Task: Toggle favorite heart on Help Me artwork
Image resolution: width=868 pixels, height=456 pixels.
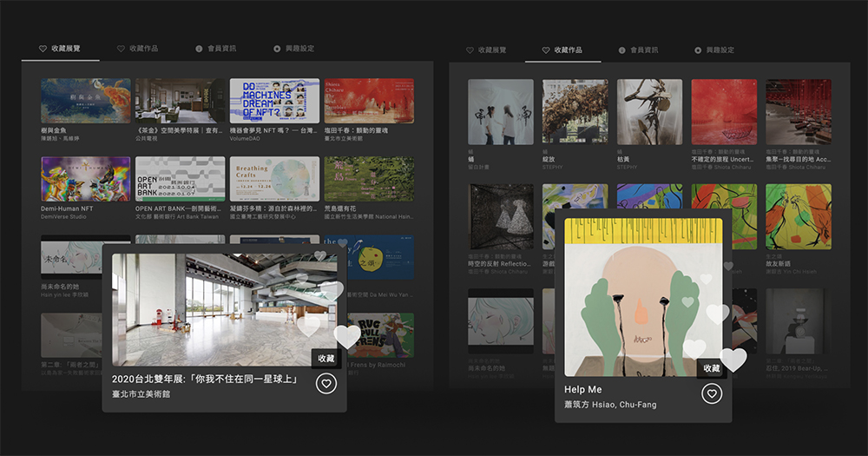Action: [x=712, y=394]
